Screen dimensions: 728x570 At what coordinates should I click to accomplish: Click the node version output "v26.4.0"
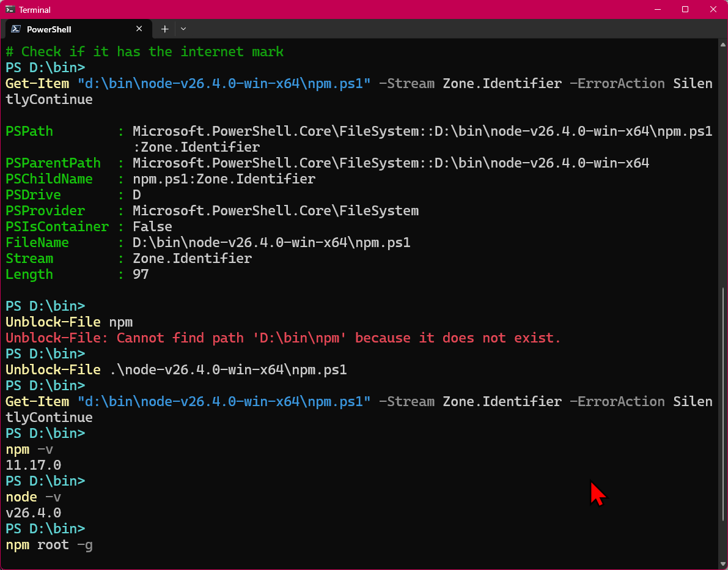[x=34, y=513]
